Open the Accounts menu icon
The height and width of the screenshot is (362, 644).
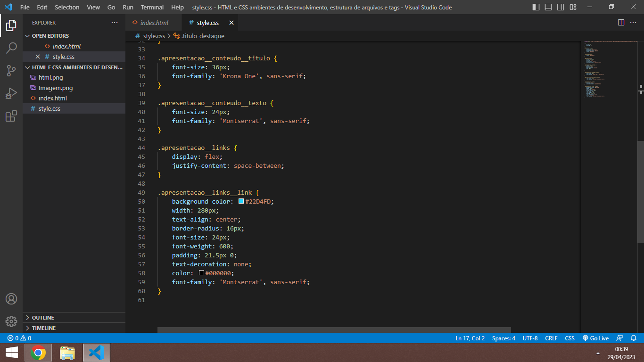pos(11,299)
